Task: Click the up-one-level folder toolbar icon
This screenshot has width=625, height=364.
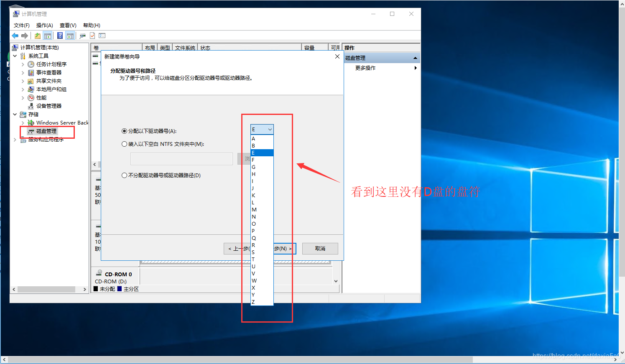Action: (38, 36)
